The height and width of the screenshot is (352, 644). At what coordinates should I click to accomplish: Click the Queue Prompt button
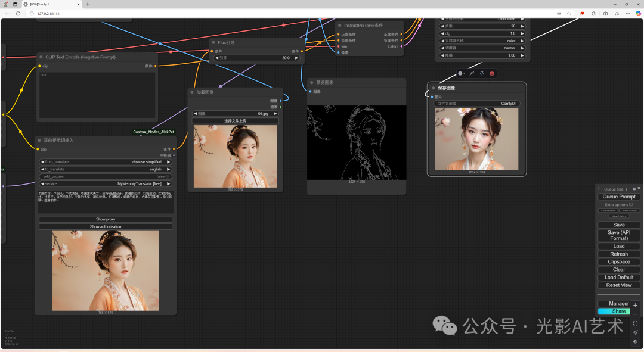(618, 197)
